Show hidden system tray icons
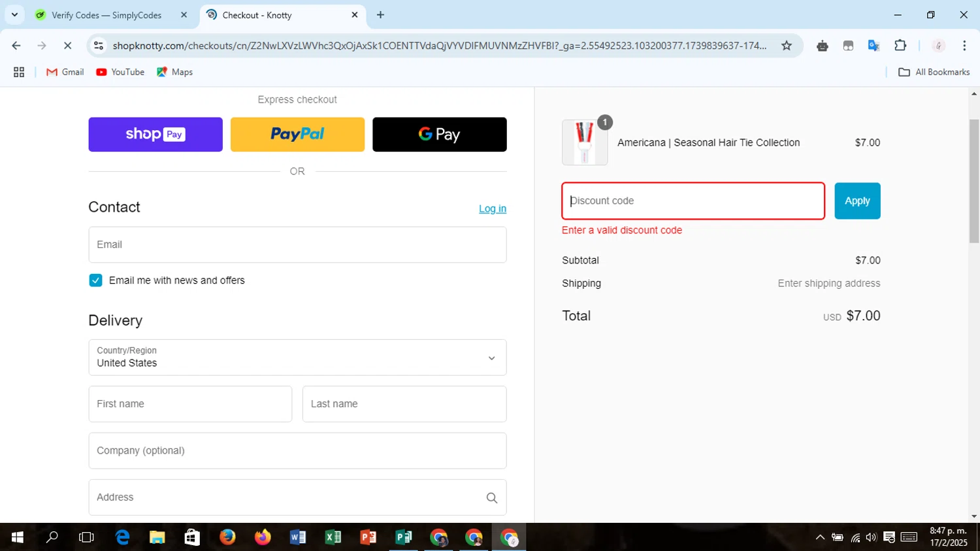 820,537
